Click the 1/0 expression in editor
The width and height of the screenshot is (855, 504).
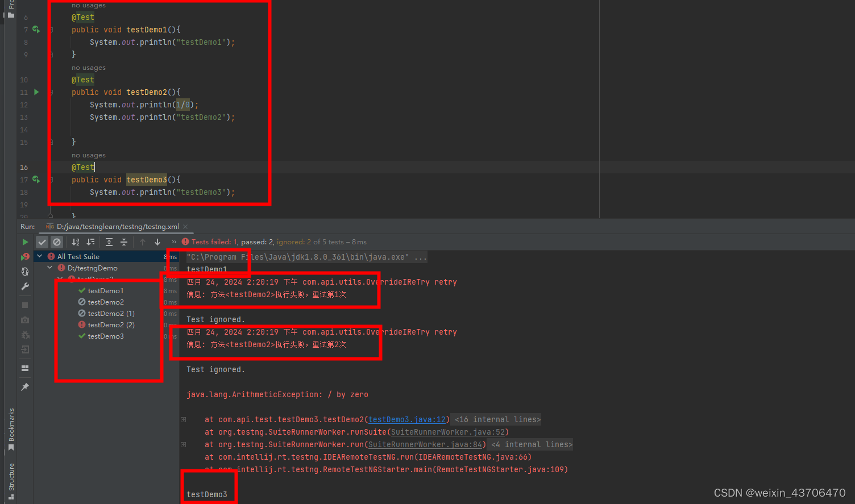pyautogui.click(x=183, y=105)
